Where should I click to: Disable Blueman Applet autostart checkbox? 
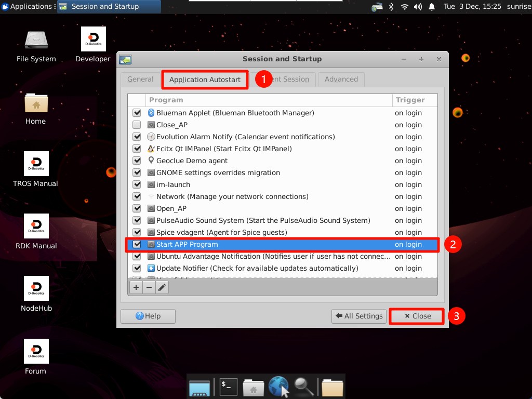tap(137, 113)
